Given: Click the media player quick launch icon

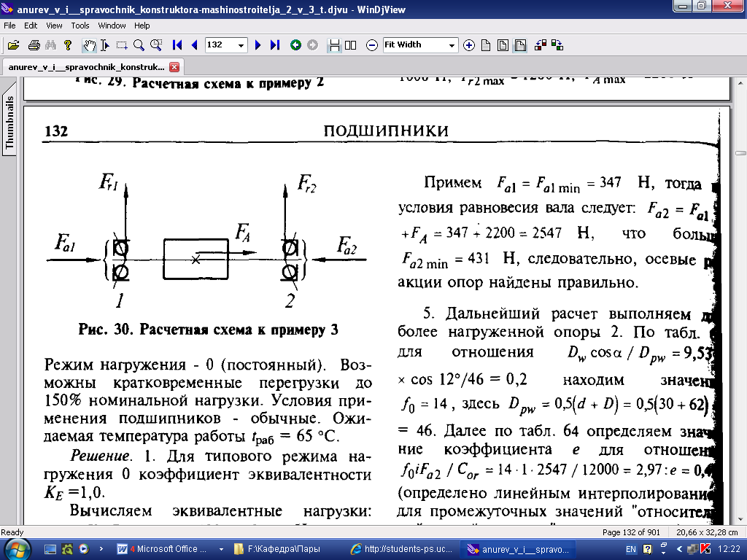Looking at the screenshot, I should tap(83, 549).
